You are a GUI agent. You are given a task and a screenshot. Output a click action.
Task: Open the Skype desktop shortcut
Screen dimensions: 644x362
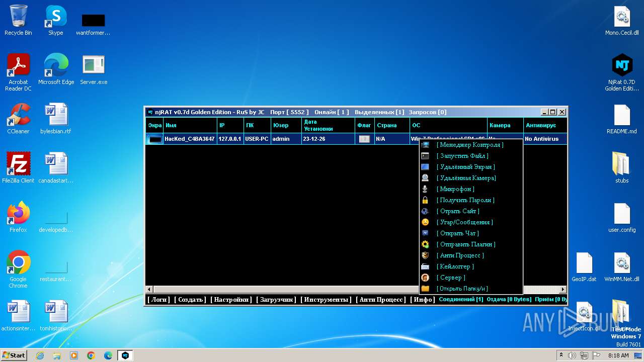click(56, 21)
